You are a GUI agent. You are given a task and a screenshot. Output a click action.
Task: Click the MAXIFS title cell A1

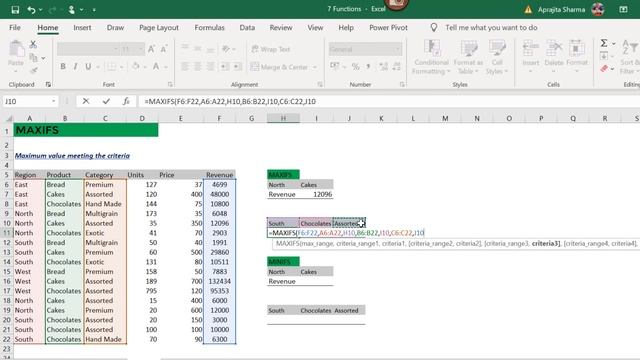point(86,130)
